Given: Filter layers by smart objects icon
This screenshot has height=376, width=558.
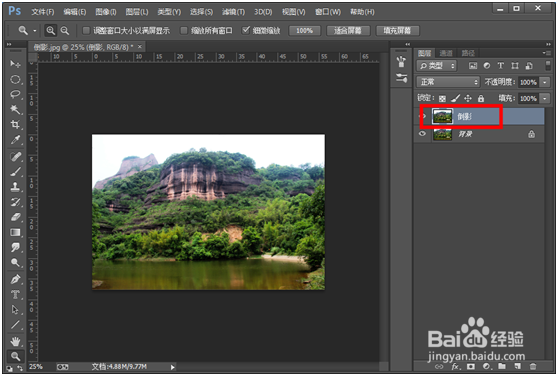Looking at the screenshot, I should 529,65.
